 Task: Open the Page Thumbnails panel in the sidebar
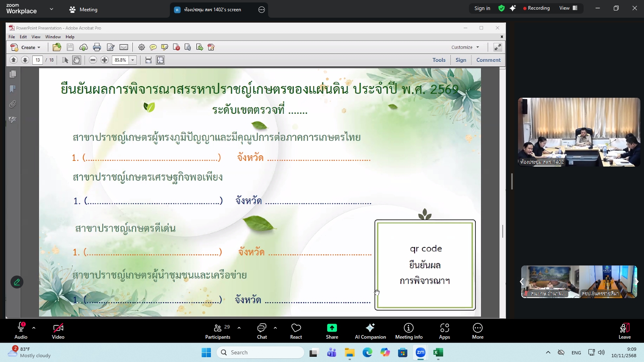(x=13, y=74)
